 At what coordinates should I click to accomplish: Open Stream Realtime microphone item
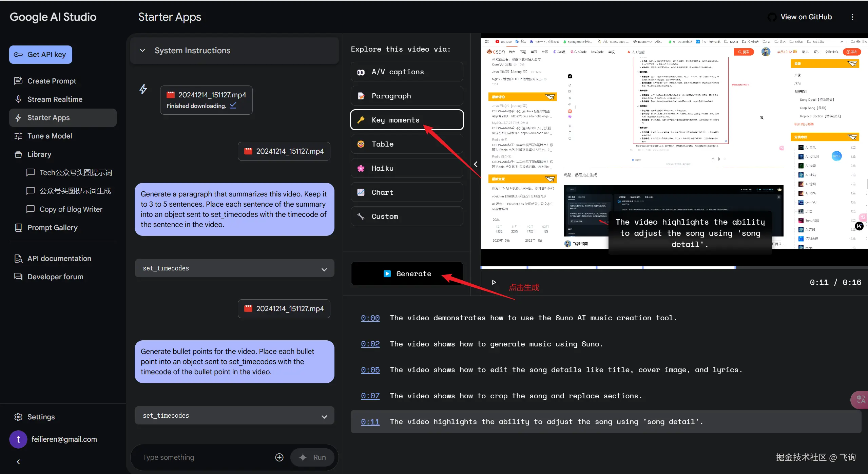point(55,99)
